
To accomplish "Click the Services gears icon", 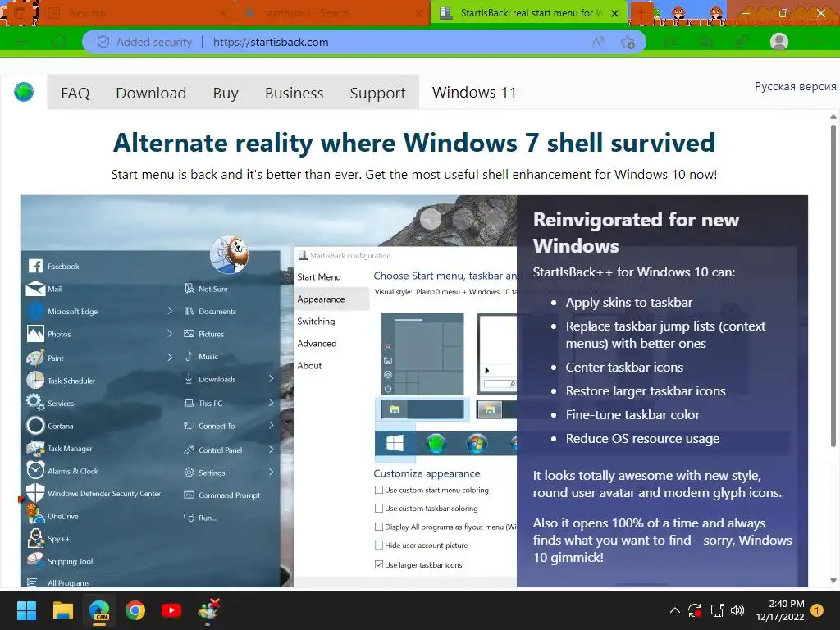I will click(x=35, y=402).
